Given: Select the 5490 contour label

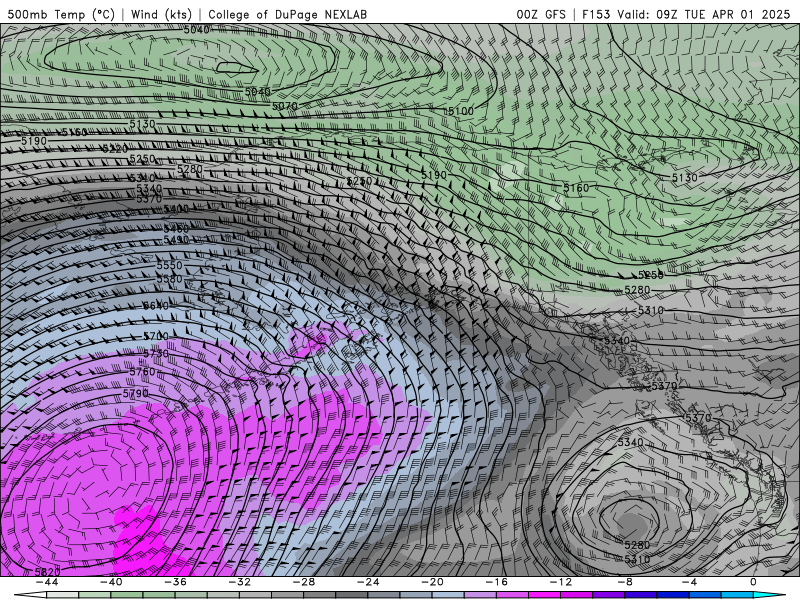Looking at the screenshot, I should click(x=176, y=239).
